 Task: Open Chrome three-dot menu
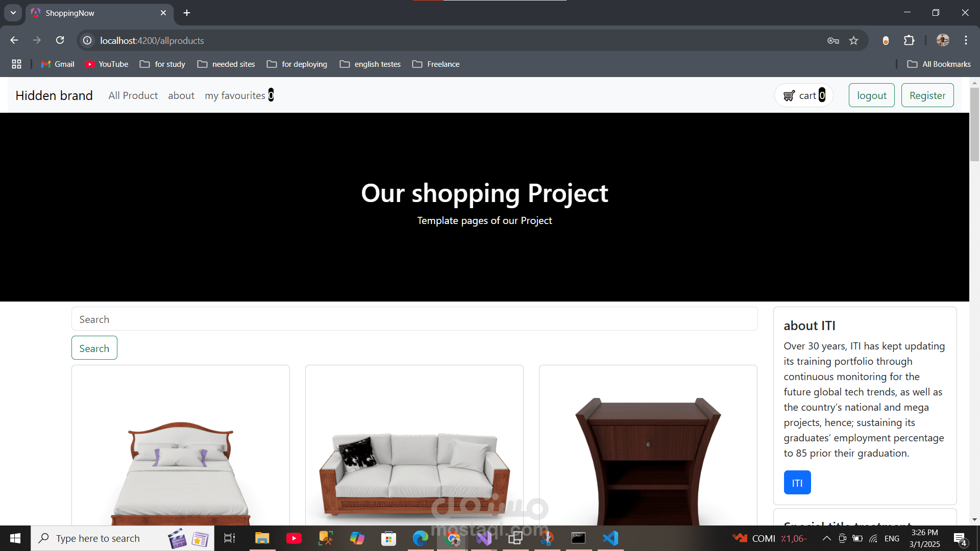(x=966, y=40)
